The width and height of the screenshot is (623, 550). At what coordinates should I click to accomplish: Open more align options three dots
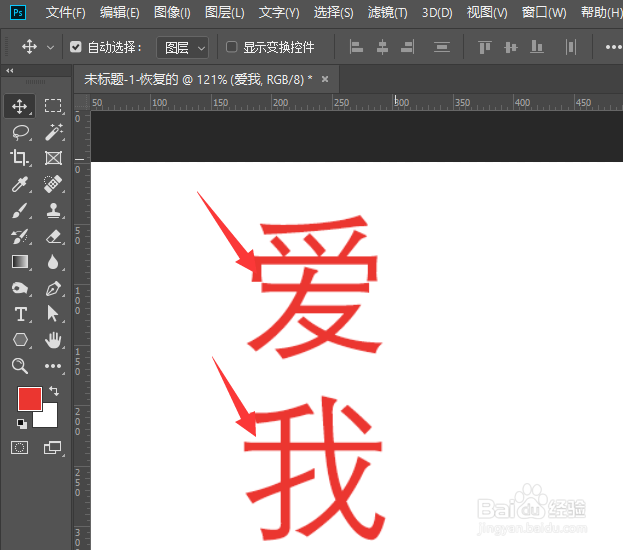613,47
